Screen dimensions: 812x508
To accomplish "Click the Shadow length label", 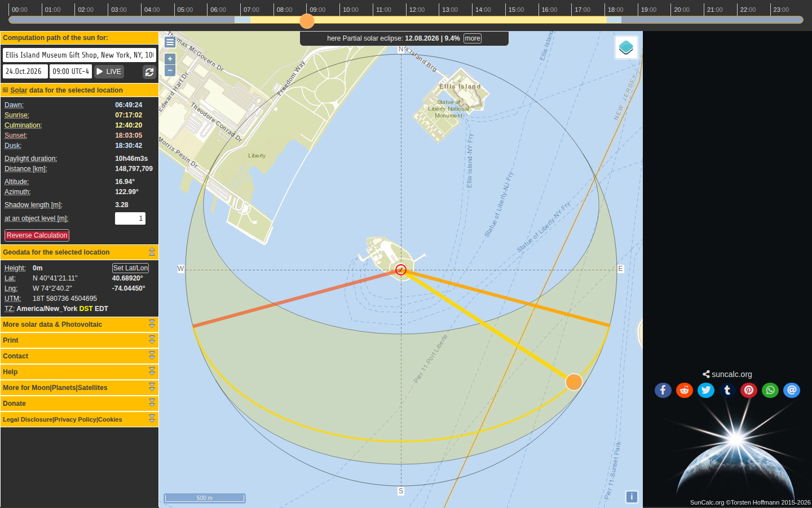I will coord(33,205).
